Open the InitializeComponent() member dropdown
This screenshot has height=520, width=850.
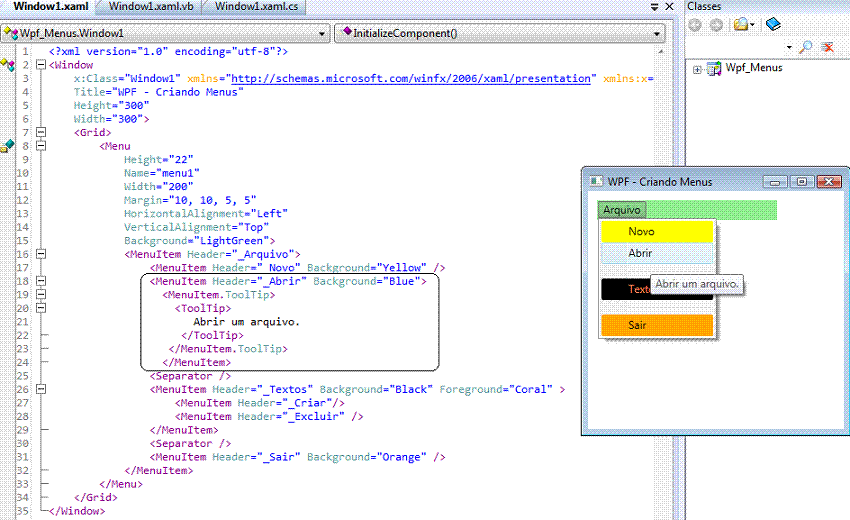click(657, 34)
